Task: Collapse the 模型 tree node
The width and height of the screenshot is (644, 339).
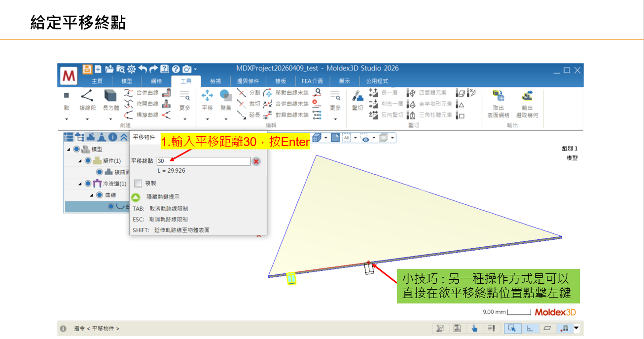Action: 69,149
